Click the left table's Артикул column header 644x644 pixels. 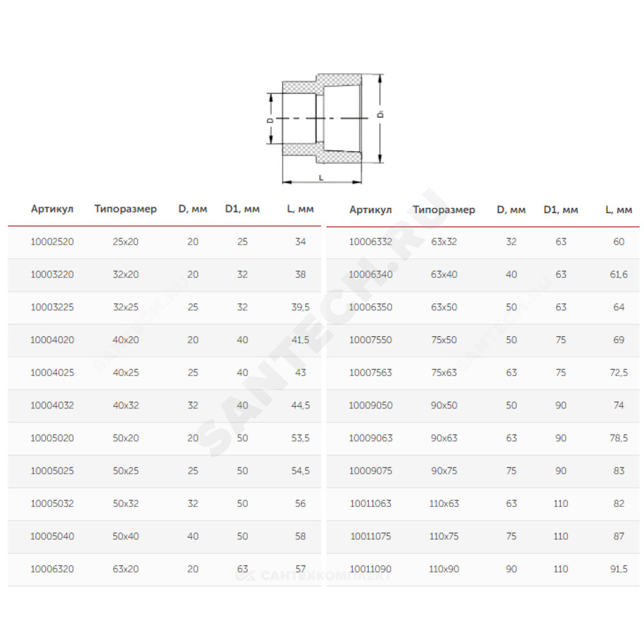point(52,209)
